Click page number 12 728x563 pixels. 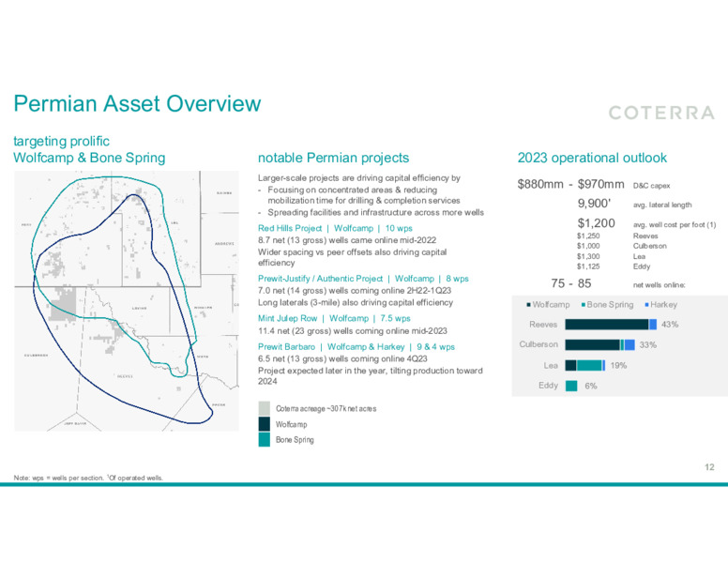(709, 467)
